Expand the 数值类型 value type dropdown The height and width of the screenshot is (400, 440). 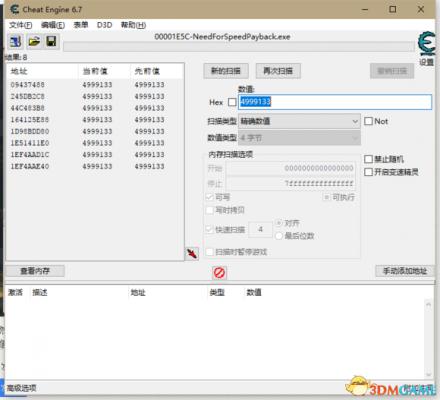[x=299, y=137]
